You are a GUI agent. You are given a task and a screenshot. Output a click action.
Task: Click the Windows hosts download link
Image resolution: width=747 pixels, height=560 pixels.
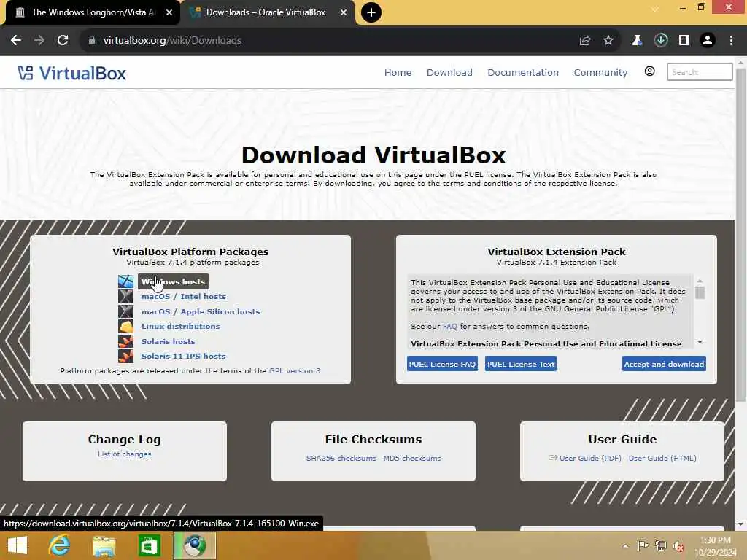173,281
